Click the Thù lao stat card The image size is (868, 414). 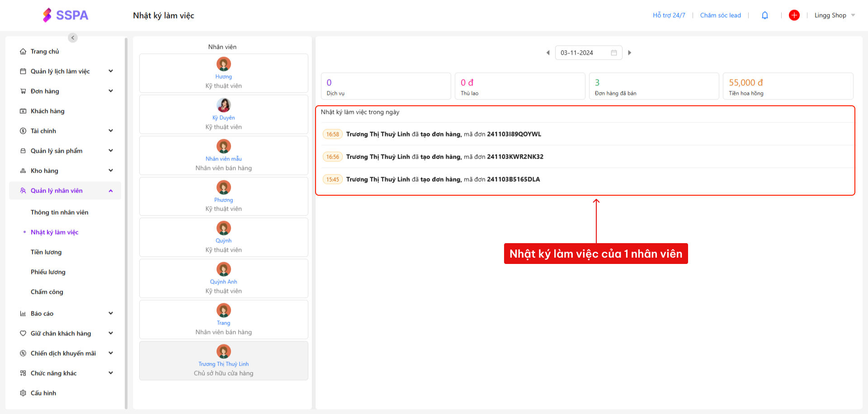(520, 86)
